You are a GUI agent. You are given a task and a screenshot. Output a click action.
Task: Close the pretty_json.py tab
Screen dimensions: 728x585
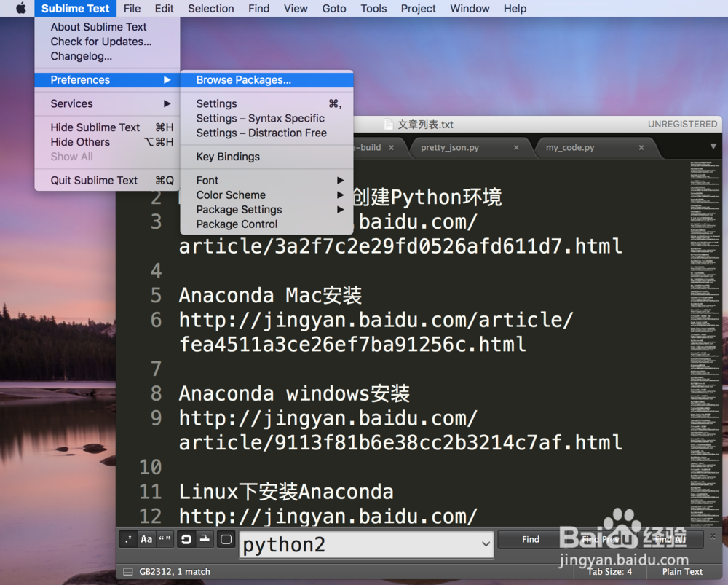point(516,148)
